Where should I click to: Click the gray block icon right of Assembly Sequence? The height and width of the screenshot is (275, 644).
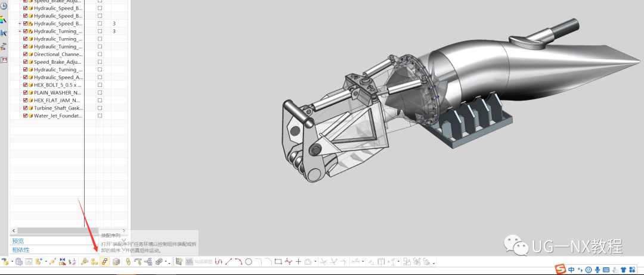pyautogui.click(x=116, y=261)
